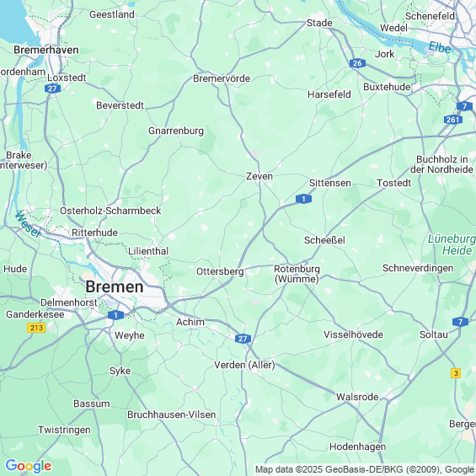This screenshot has width=476, height=476.
Task: Select the Lüneburg Heide region label
Action: tap(452, 244)
